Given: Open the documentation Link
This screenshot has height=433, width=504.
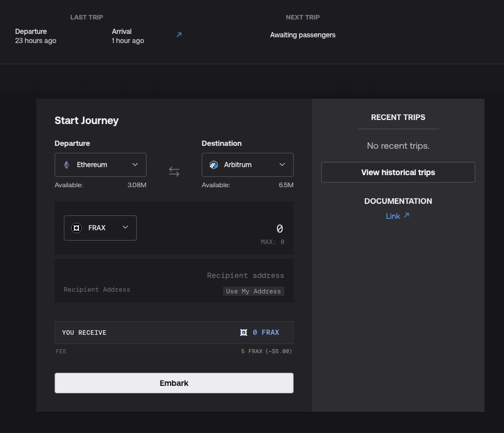Looking at the screenshot, I should (x=393, y=216).
